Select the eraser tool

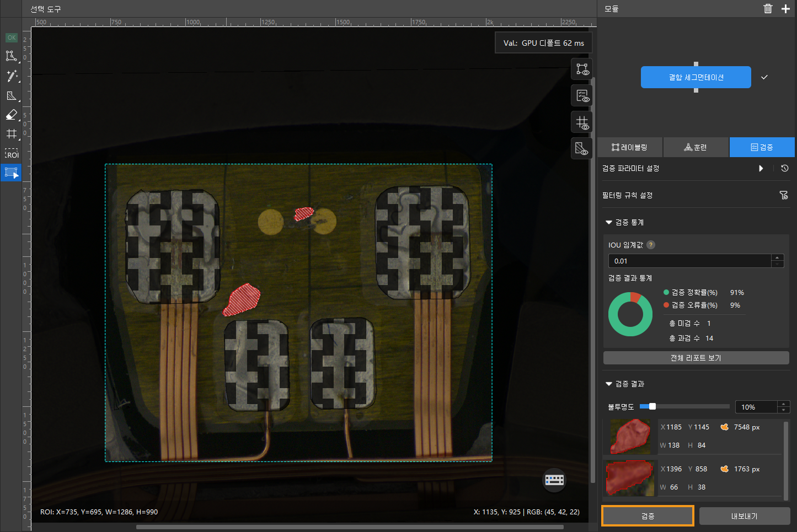pyautogui.click(x=11, y=115)
